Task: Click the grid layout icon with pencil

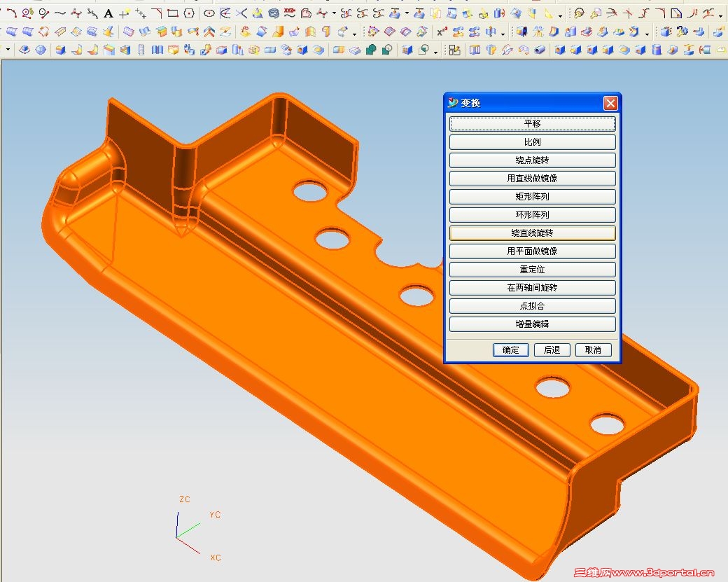Action: 454,49
